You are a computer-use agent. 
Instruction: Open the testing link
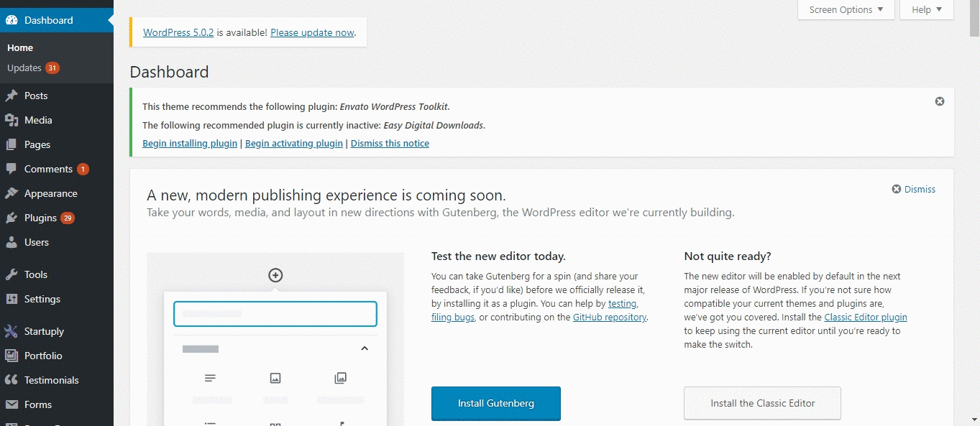[x=622, y=303]
